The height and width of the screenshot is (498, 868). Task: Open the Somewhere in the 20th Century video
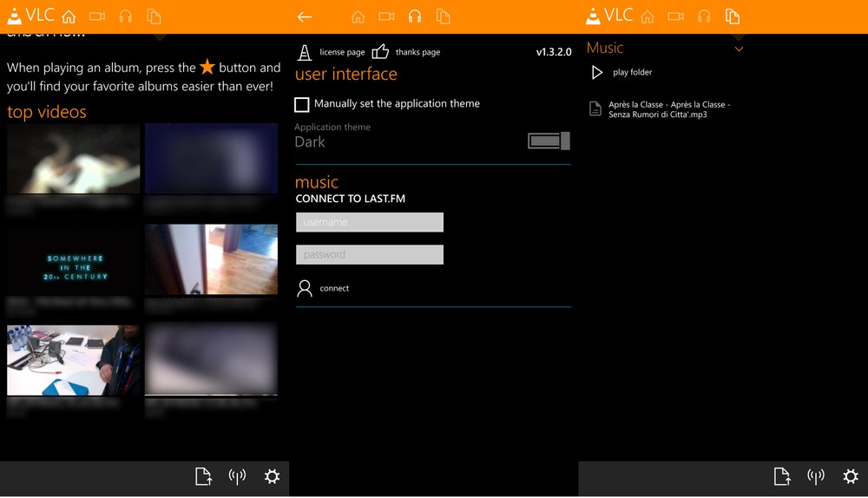pyautogui.click(x=73, y=259)
